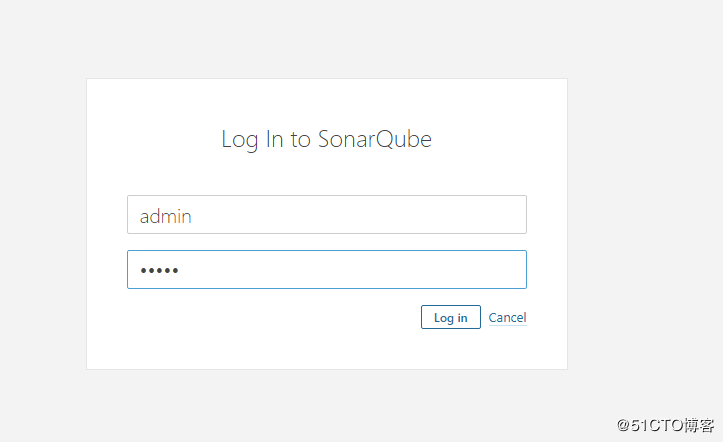Click the gap between username and password fields
This screenshot has height=442, width=724.
tap(326, 242)
